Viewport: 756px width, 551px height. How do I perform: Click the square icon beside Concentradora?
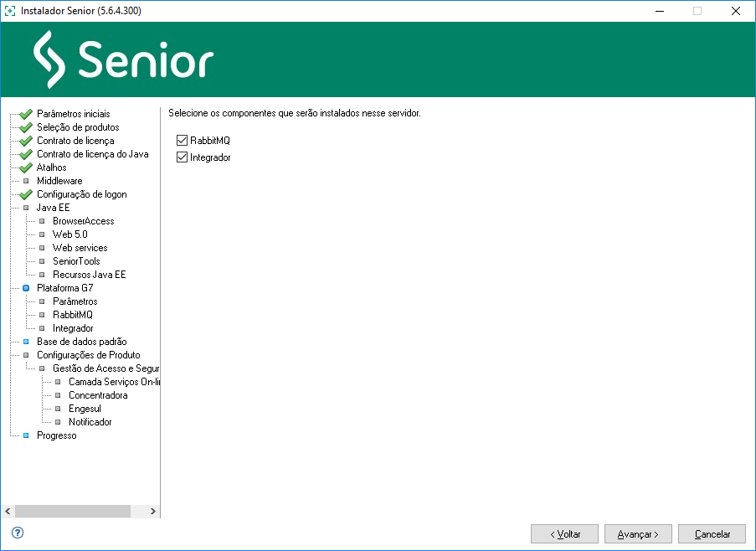(x=58, y=395)
